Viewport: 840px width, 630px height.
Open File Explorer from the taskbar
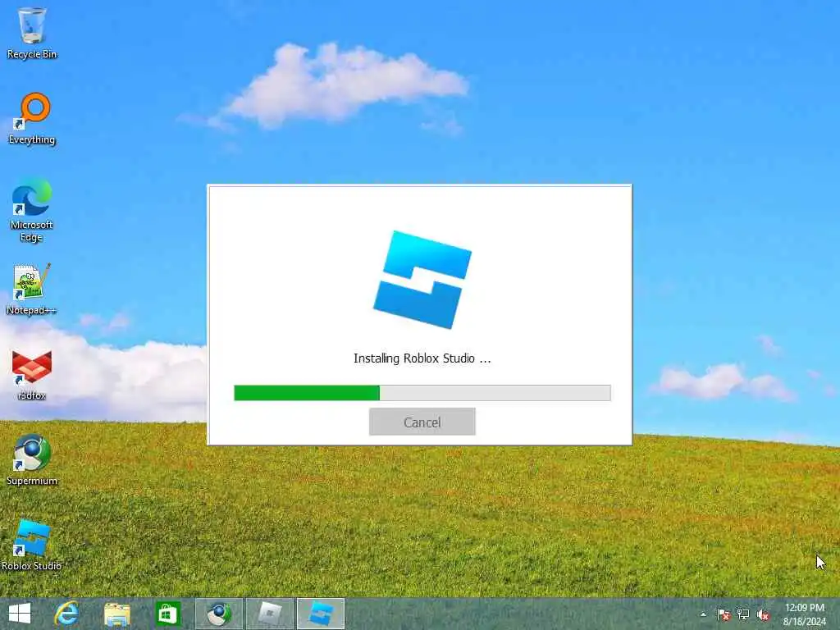116,614
